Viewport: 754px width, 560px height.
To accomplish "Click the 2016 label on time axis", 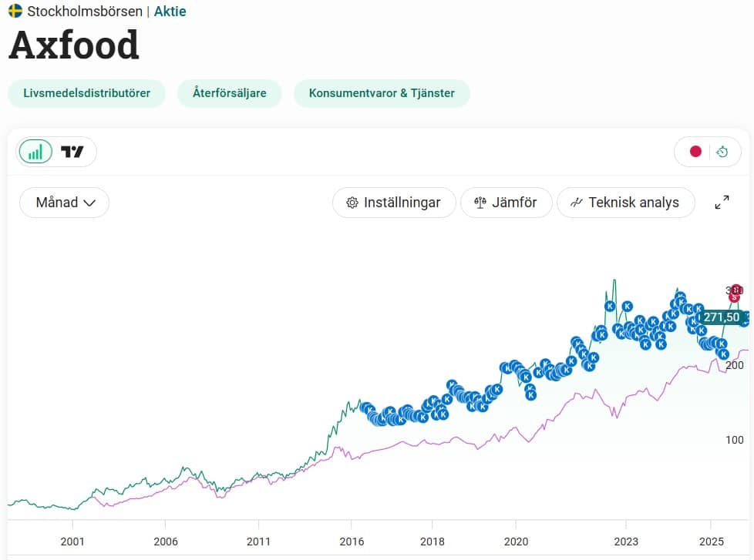I will pos(352,542).
